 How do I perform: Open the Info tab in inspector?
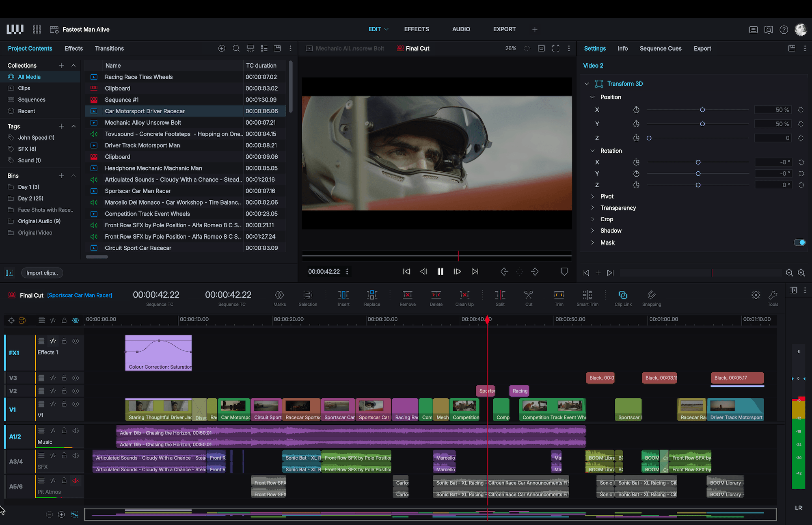622,48
